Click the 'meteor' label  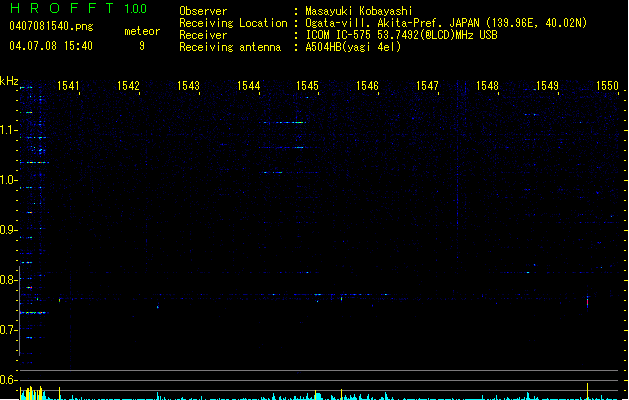pyautogui.click(x=142, y=31)
